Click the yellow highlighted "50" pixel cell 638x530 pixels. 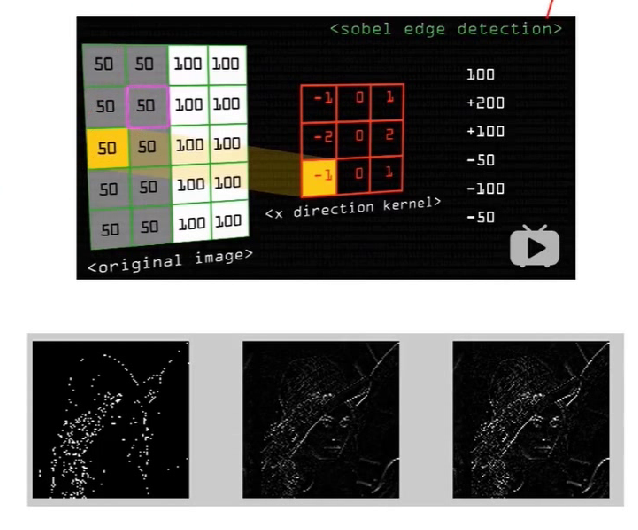[107, 148]
